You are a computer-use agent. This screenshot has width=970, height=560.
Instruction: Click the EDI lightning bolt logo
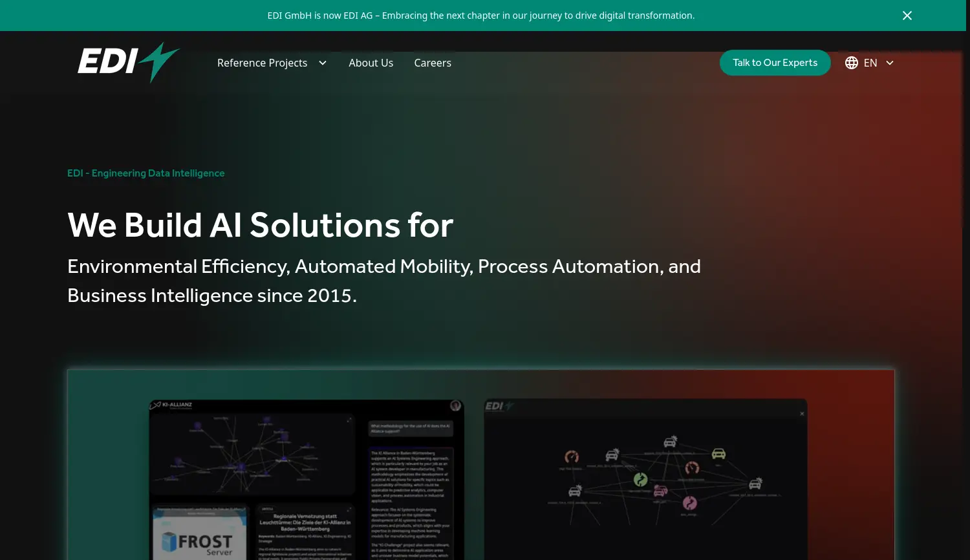128,62
